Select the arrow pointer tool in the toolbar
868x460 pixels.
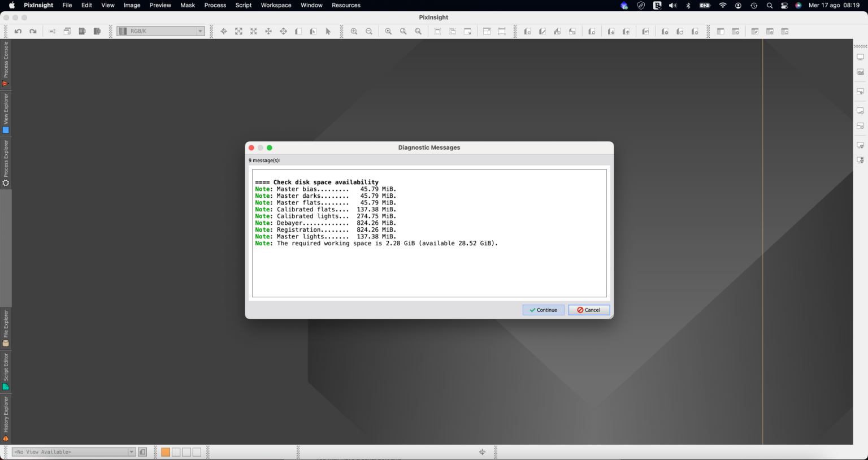pos(328,31)
